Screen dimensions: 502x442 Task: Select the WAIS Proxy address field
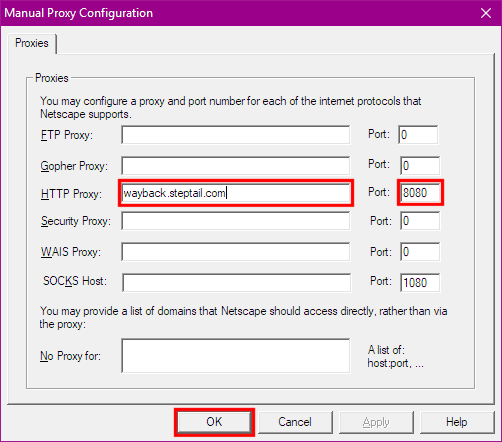click(x=236, y=252)
